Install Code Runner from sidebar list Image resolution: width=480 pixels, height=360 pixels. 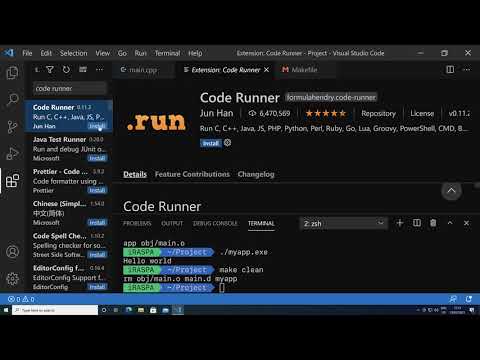97,126
